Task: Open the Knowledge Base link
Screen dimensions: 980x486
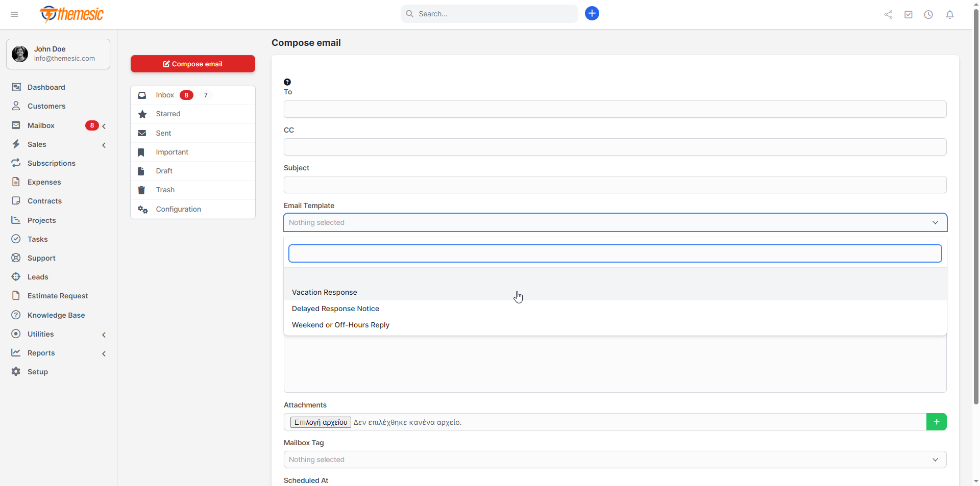Action: [x=56, y=315]
